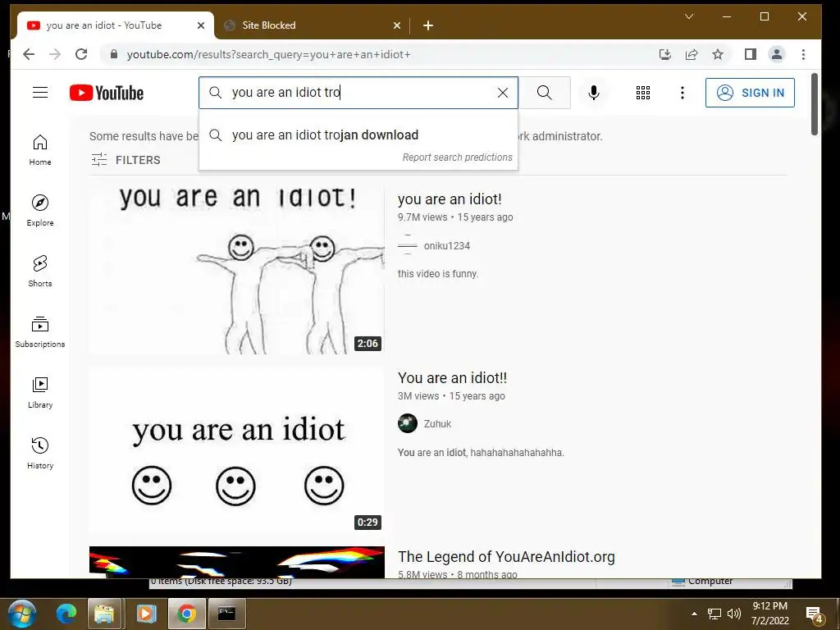Open File Explorer from taskbar
The height and width of the screenshot is (630, 840).
pos(104,613)
